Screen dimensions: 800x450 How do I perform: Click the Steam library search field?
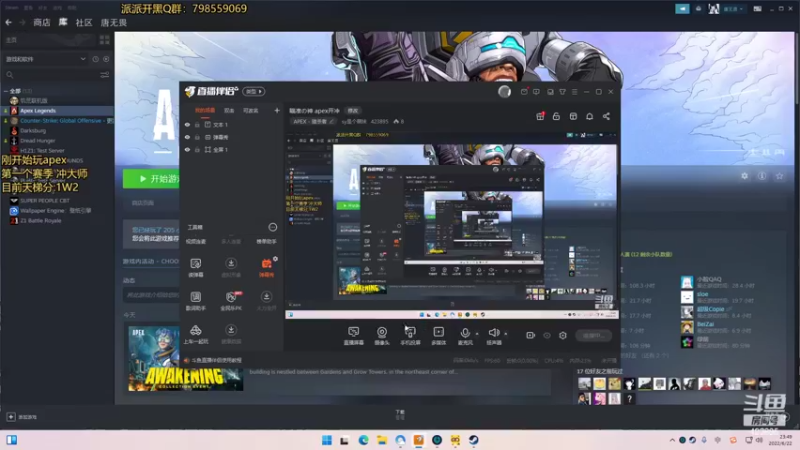pyautogui.click(x=51, y=75)
